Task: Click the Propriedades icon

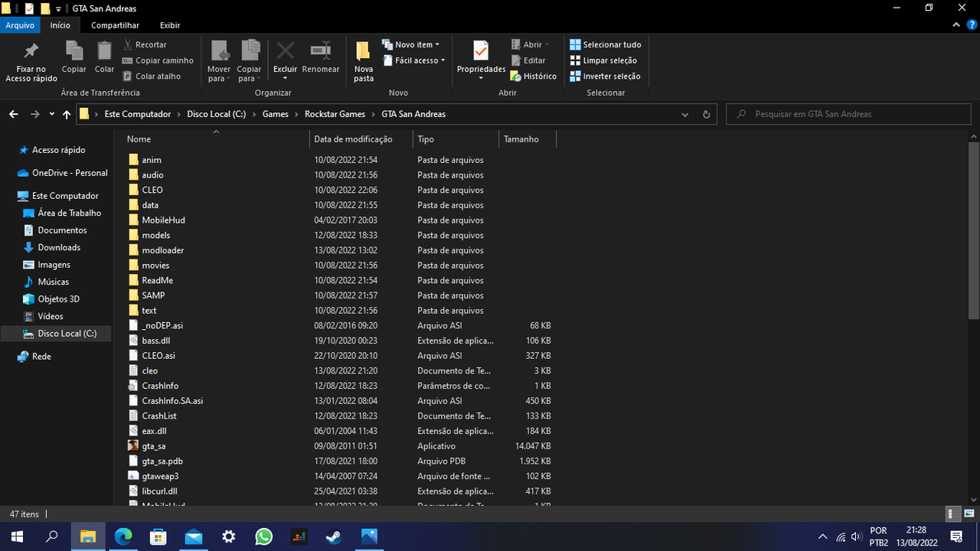Action: pyautogui.click(x=481, y=52)
